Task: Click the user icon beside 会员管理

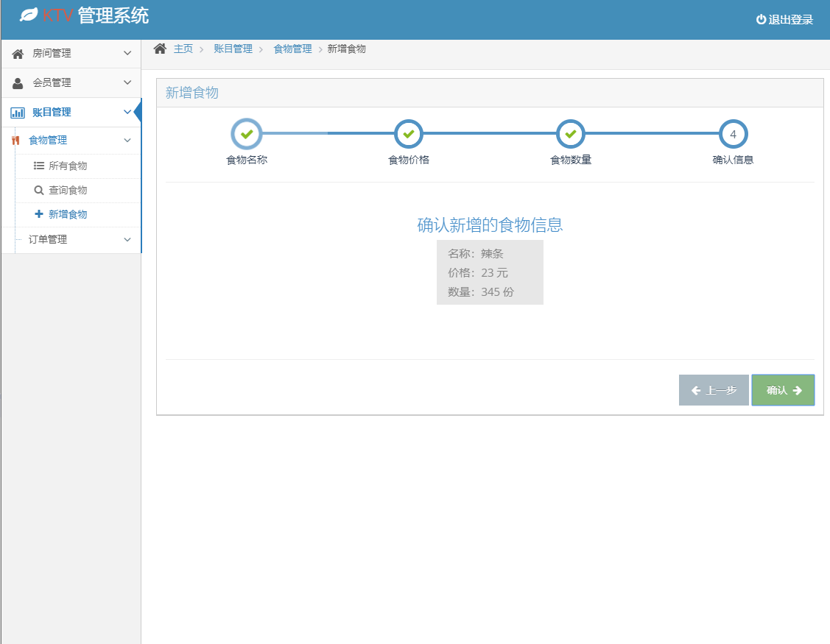Action: [18, 83]
